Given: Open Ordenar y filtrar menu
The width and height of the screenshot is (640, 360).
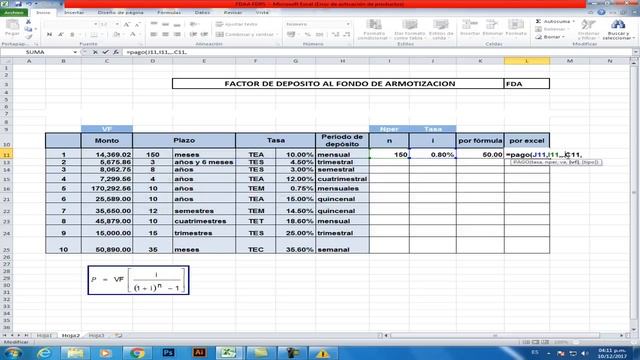Looking at the screenshot, I should 588,29.
